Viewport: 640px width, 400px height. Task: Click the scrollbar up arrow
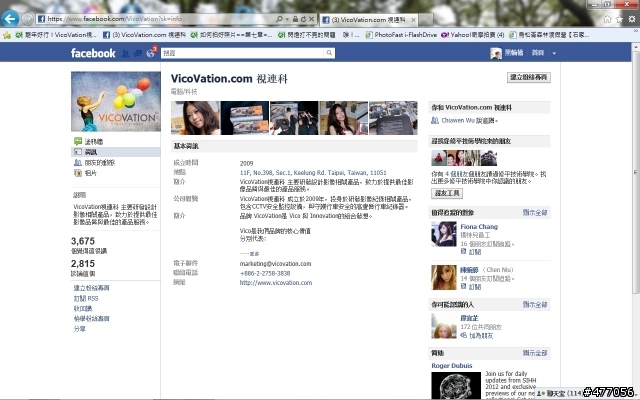click(x=636, y=47)
